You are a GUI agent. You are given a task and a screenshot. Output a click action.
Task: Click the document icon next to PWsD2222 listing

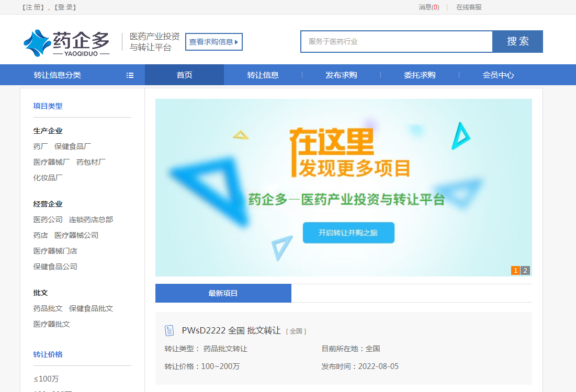[169, 330]
